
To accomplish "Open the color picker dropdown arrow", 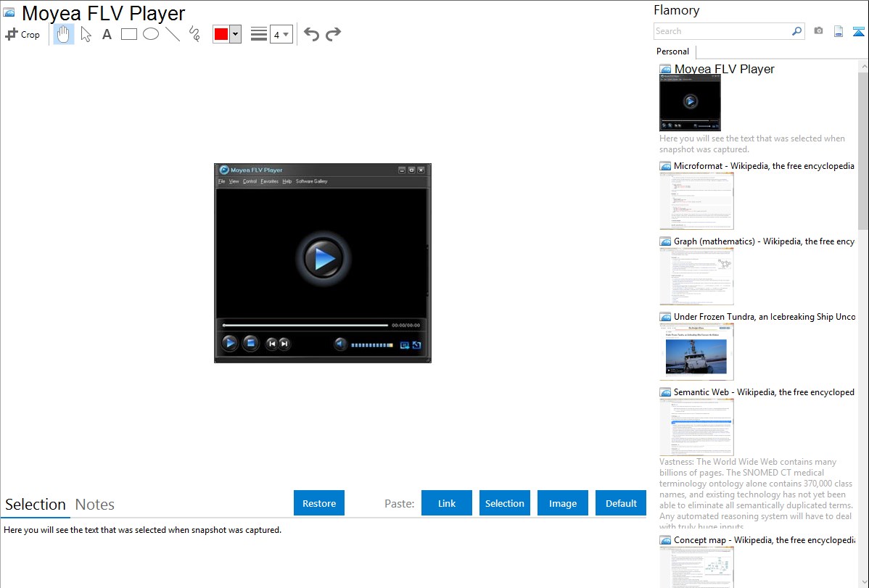I will click(235, 34).
